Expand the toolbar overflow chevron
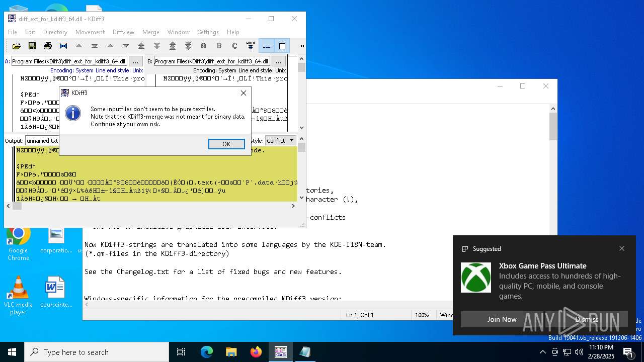This screenshot has height=362, width=644. (x=302, y=46)
